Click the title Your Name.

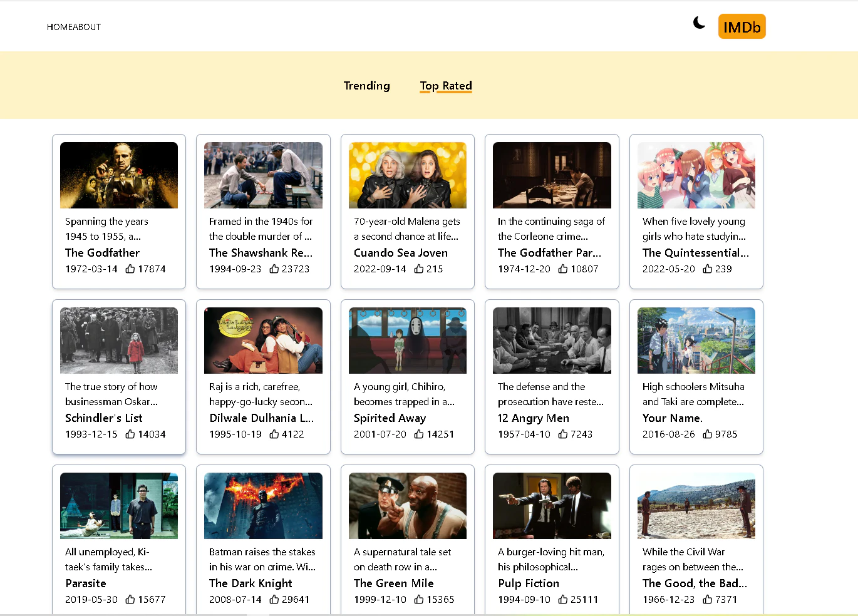point(673,418)
